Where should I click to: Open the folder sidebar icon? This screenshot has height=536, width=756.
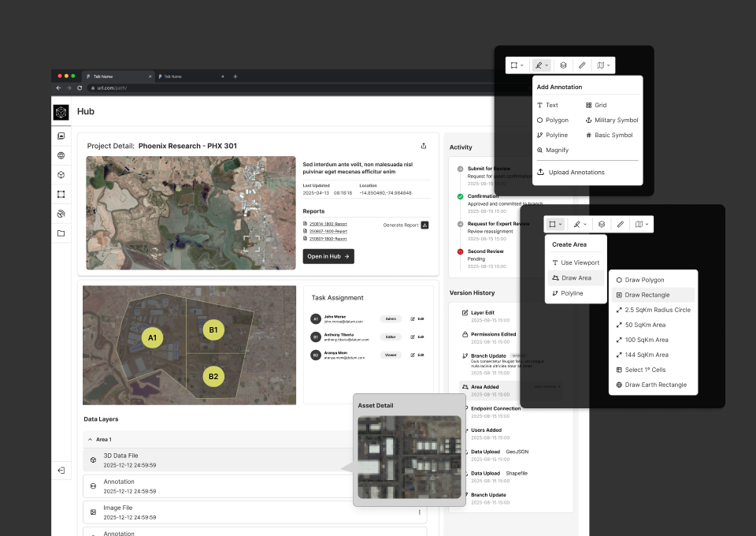[x=61, y=233]
